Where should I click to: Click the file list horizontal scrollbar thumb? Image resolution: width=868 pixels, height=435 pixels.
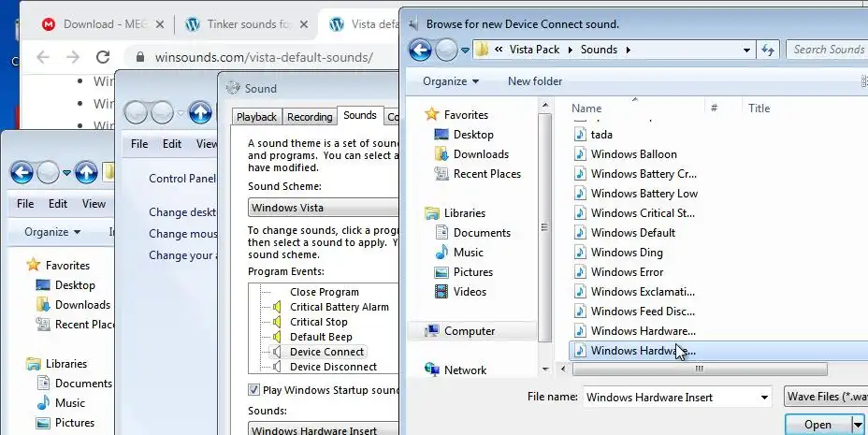point(700,370)
